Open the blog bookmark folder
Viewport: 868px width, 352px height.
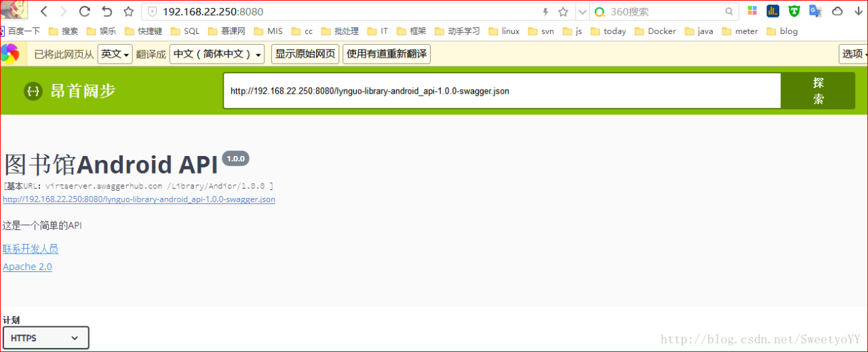(x=782, y=31)
